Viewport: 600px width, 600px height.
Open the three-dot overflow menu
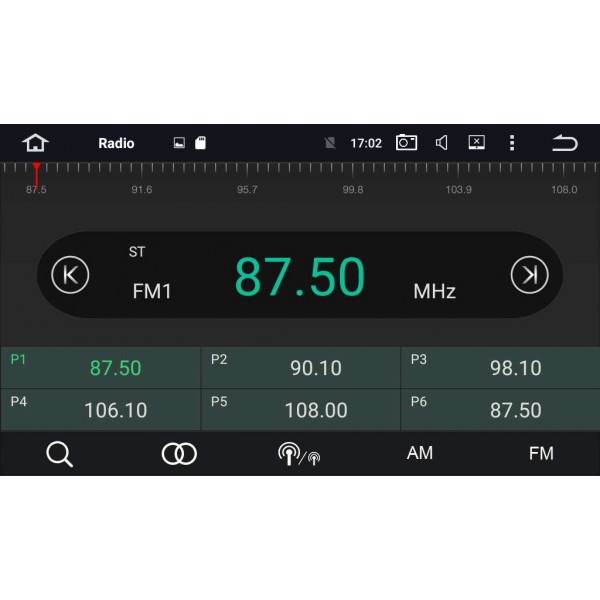512,143
